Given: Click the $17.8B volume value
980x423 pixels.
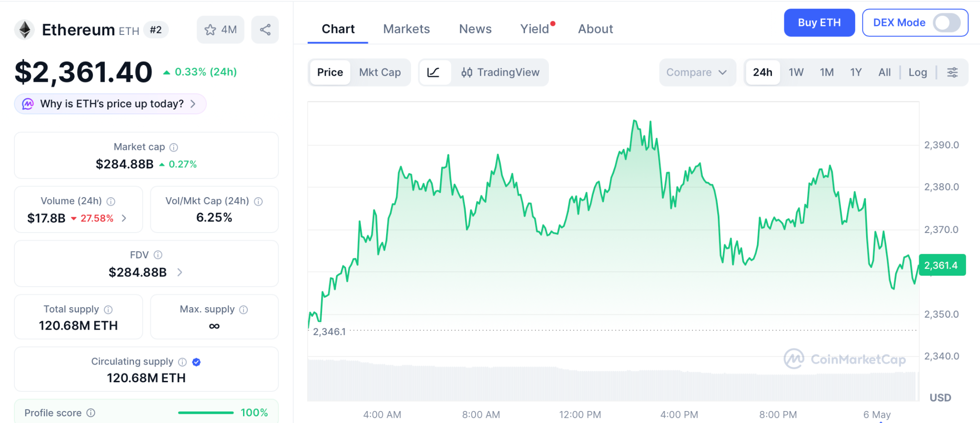Looking at the screenshot, I should (x=46, y=218).
